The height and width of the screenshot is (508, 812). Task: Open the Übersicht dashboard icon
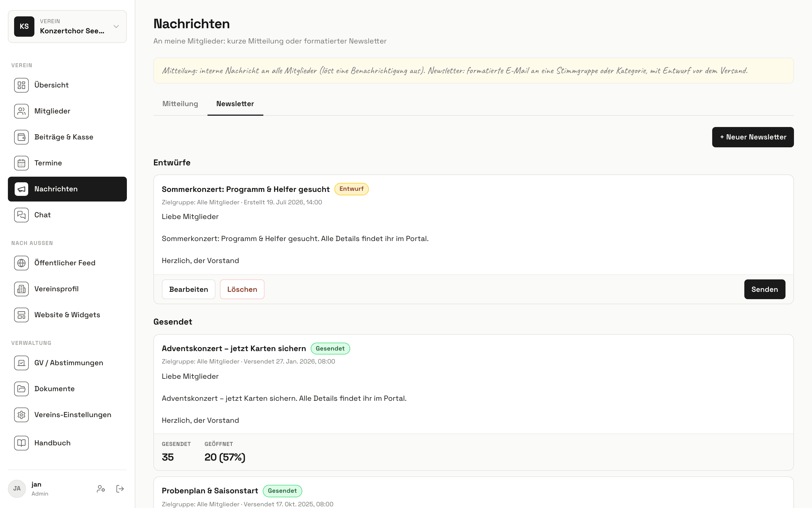click(21, 85)
